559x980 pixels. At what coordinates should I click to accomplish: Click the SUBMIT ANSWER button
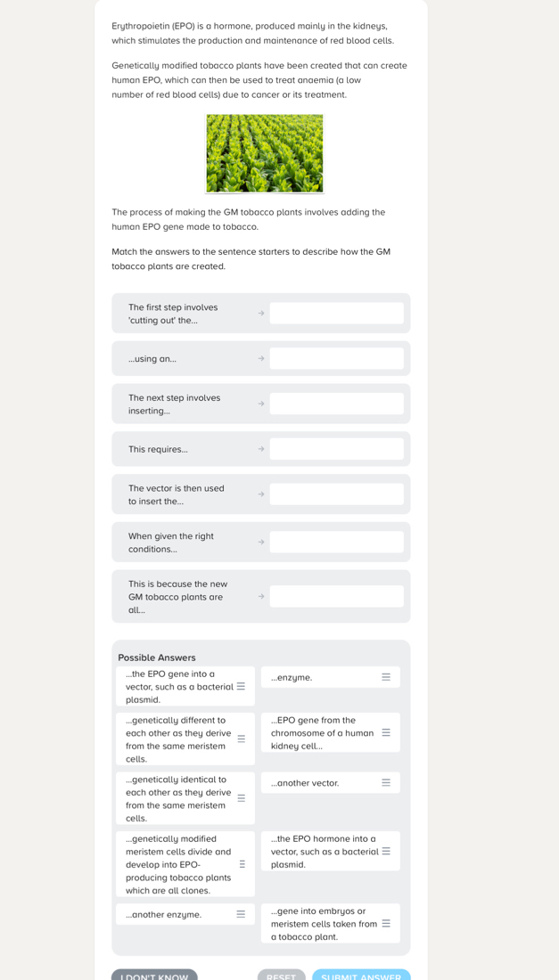(361, 976)
